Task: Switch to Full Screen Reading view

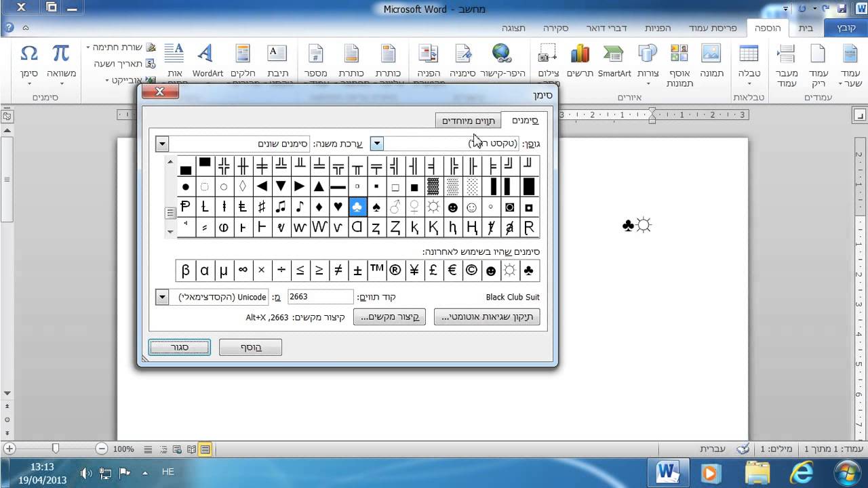Action: [191, 449]
